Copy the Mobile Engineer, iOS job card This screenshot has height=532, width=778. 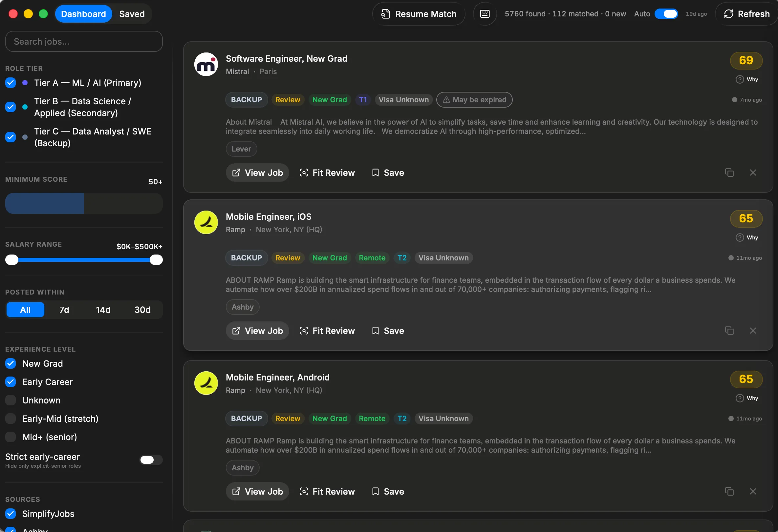point(729,331)
